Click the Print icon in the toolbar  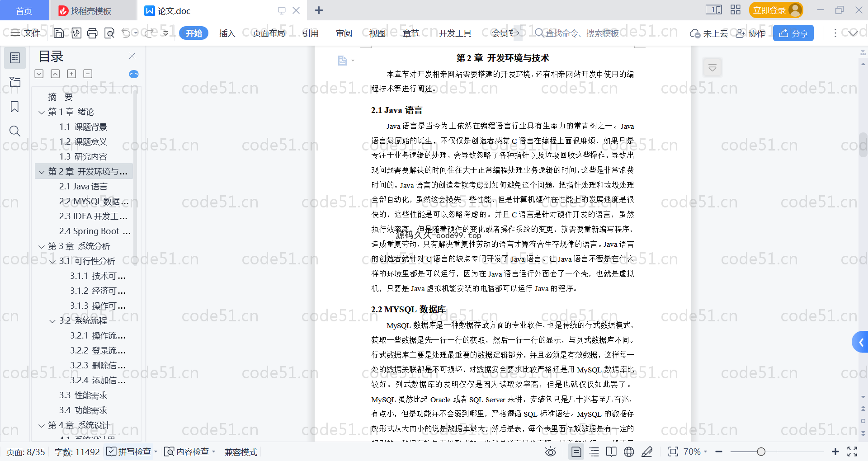[92, 33]
